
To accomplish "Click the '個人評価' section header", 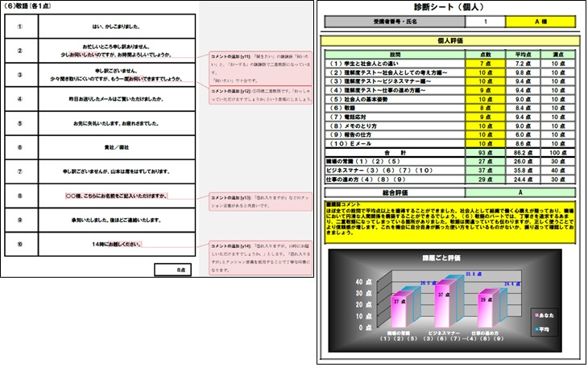I will (450, 41).
